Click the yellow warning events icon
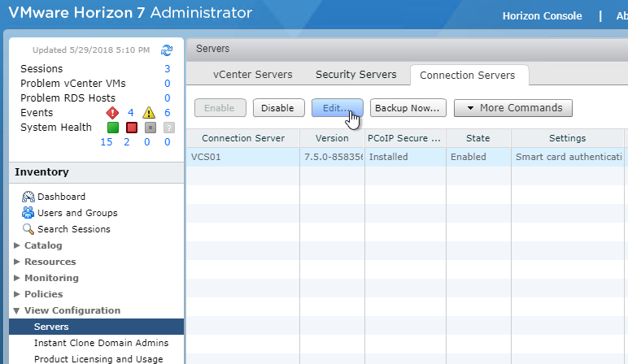This screenshot has width=628, height=364. 149,113
